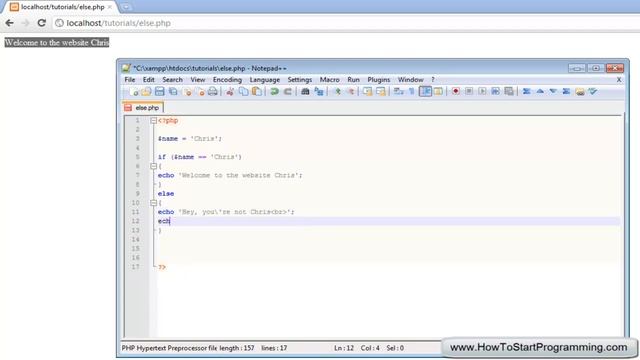640x360 pixels.
Task: Click 'Ln : 12' in the status bar
Action: coord(344,348)
